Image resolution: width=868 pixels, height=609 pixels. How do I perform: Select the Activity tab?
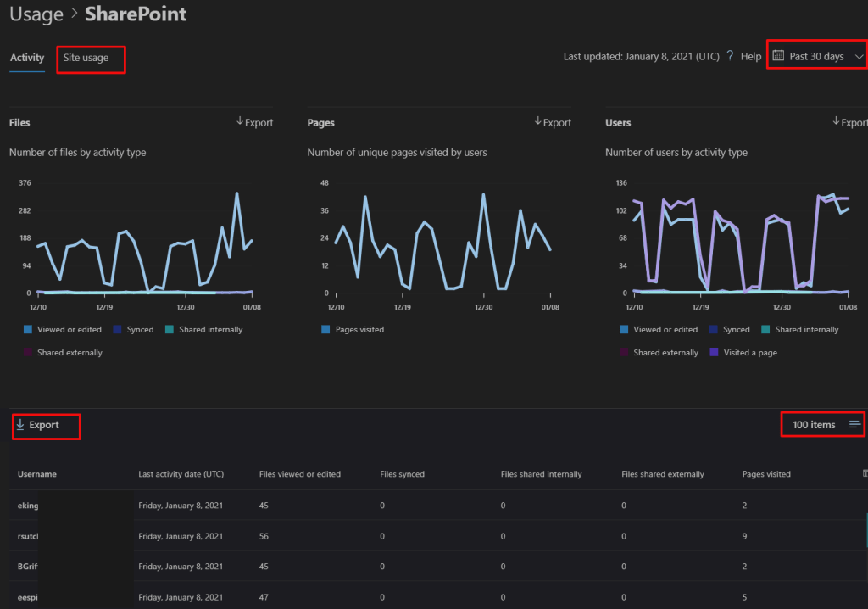coord(27,58)
